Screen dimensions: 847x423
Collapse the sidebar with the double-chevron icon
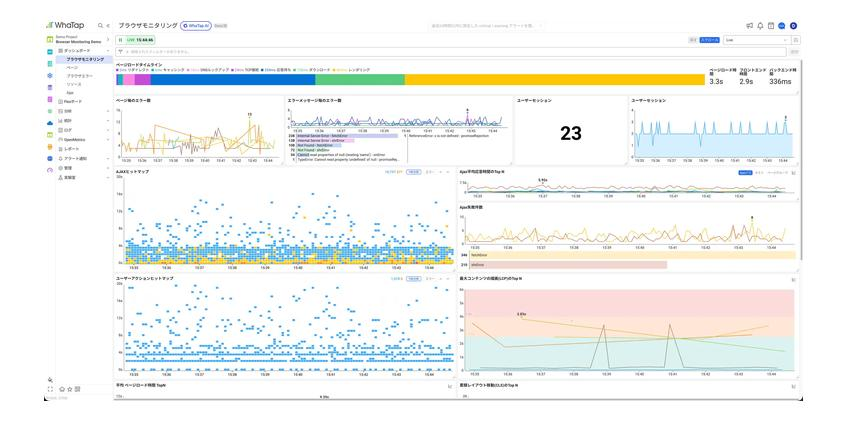click(x=107, y=25)
